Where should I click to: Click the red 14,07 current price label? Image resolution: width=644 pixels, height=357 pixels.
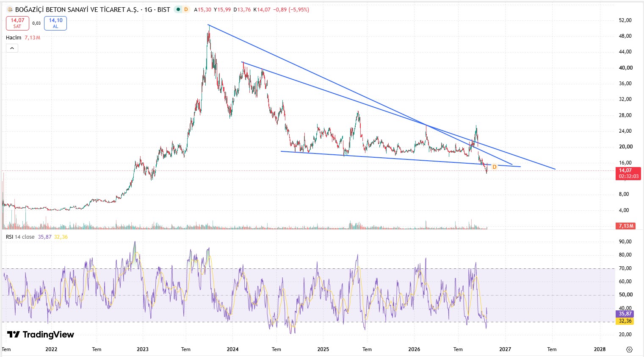tap(628, 173)
